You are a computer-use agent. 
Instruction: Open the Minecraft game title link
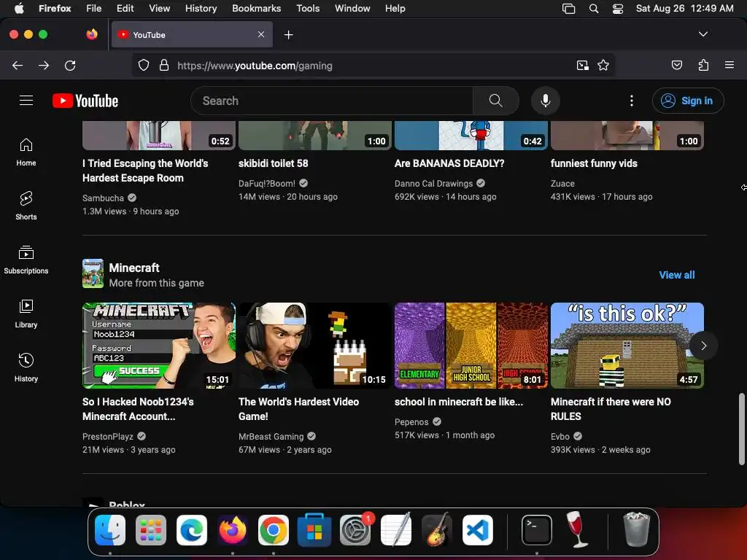pyautogui.click(x=134, y=268)
